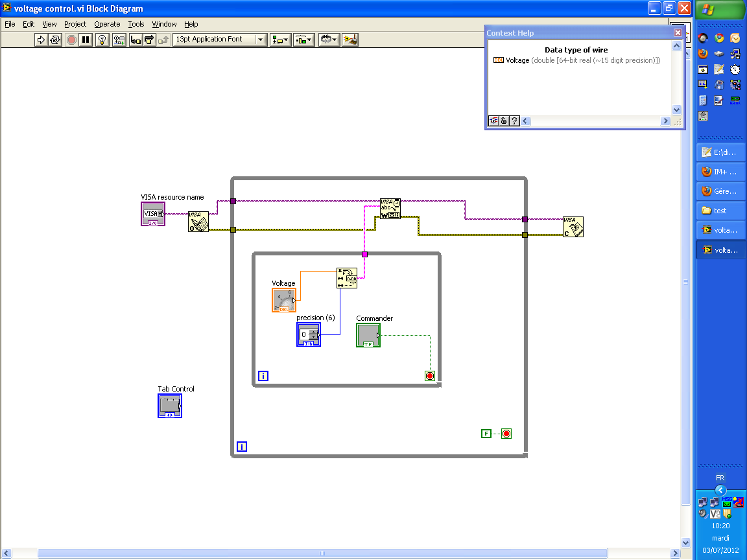Switch to the first volta... taskbar button

pos(720,230)
